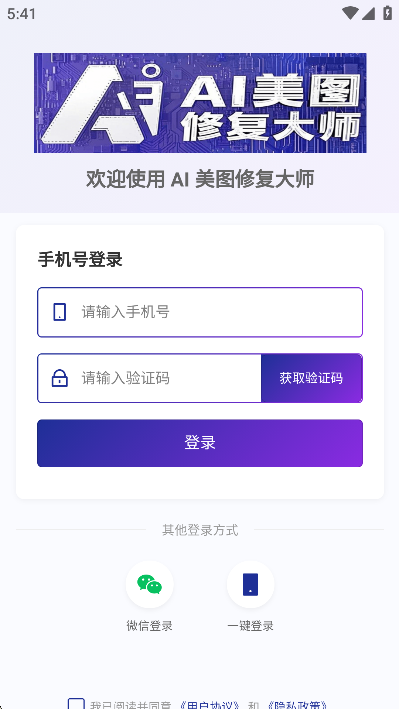Viewport: 399px width, 709px height.
Task: Tap the green WeChat login icon
Action: pos(149,584)
